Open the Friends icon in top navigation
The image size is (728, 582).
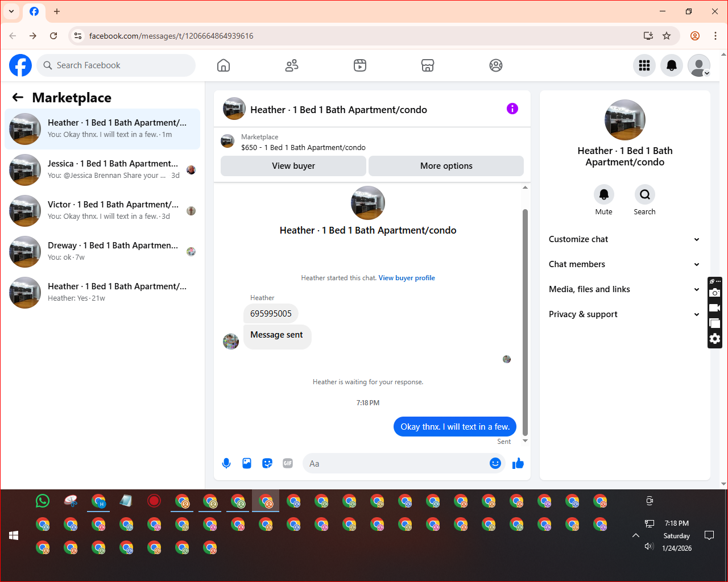click(292, 65)
